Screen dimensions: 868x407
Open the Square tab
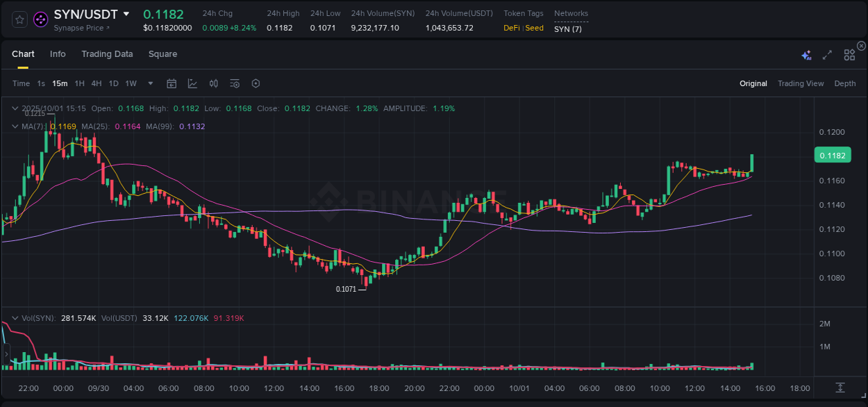point(162,54)
